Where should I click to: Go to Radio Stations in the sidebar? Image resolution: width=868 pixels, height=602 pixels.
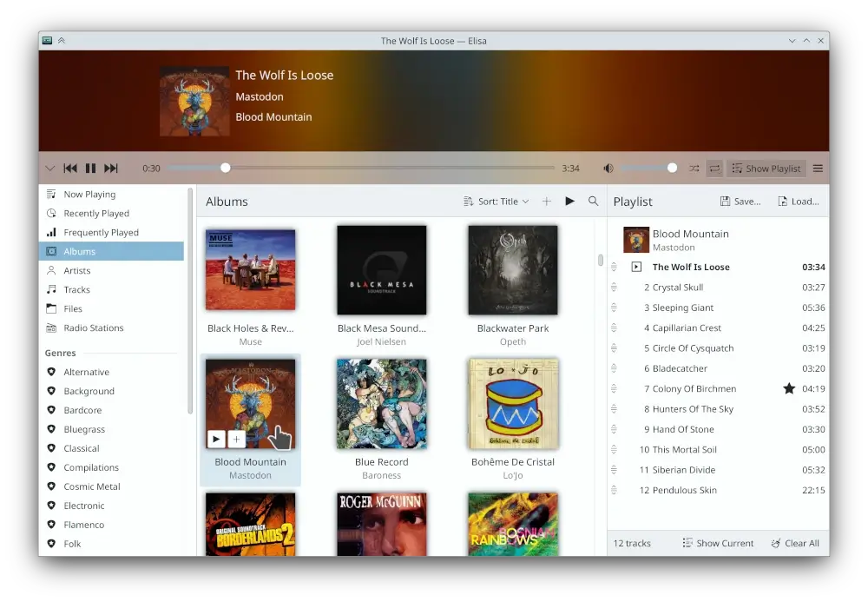94,328
